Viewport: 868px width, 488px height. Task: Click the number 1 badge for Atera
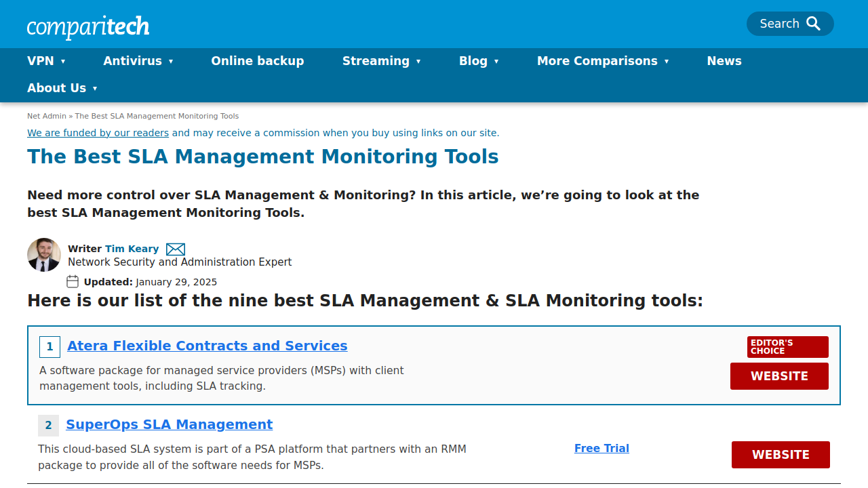50,347
